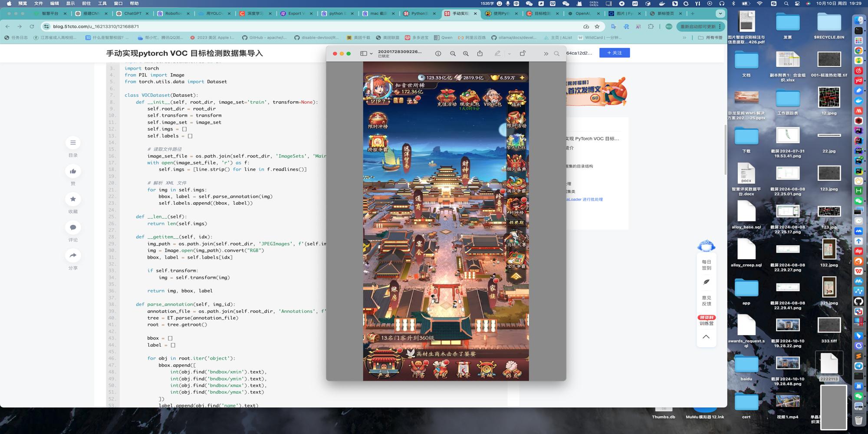Click 商城 button in game bottom bar
The height and width of the screenshot is (434, 868).
486,369
